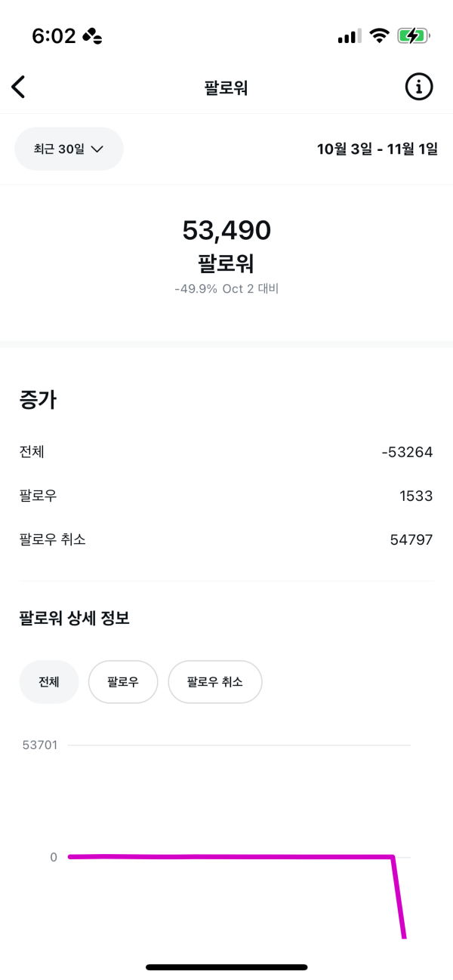Tap the home indicator bar at bottom
This screenshot has width=453, height=980.
[226, 966]
